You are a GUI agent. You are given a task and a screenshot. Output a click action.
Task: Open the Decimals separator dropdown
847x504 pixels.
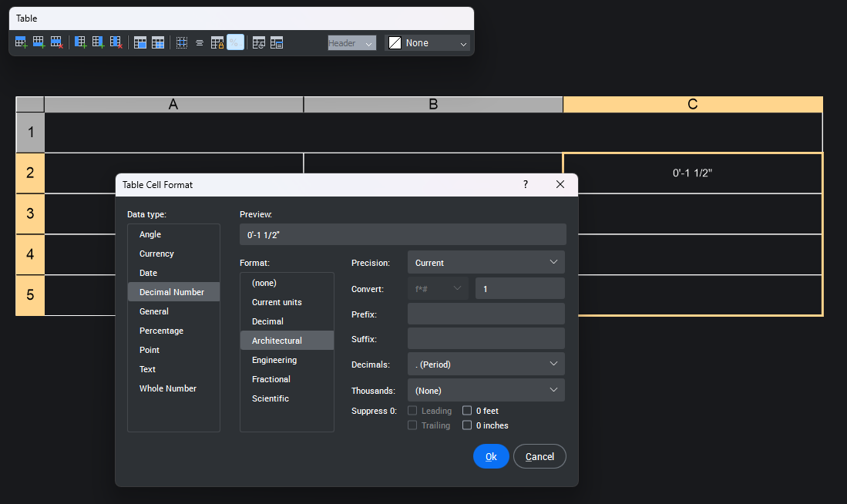pos(486,364)
